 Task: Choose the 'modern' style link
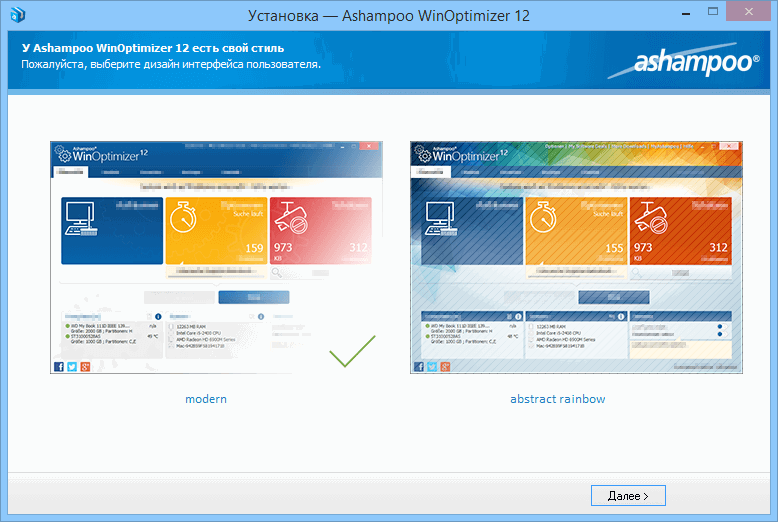[x=206, y=399]
